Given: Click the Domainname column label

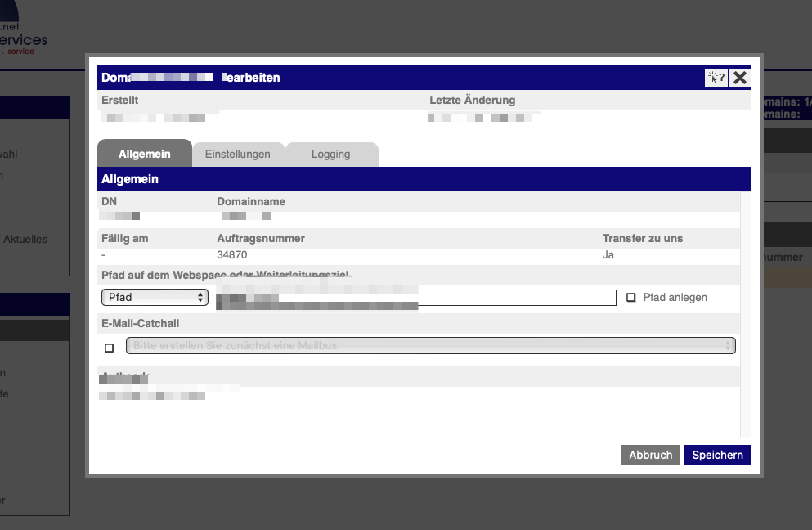Looking at the screenshot, I should (x=250, y=201).
